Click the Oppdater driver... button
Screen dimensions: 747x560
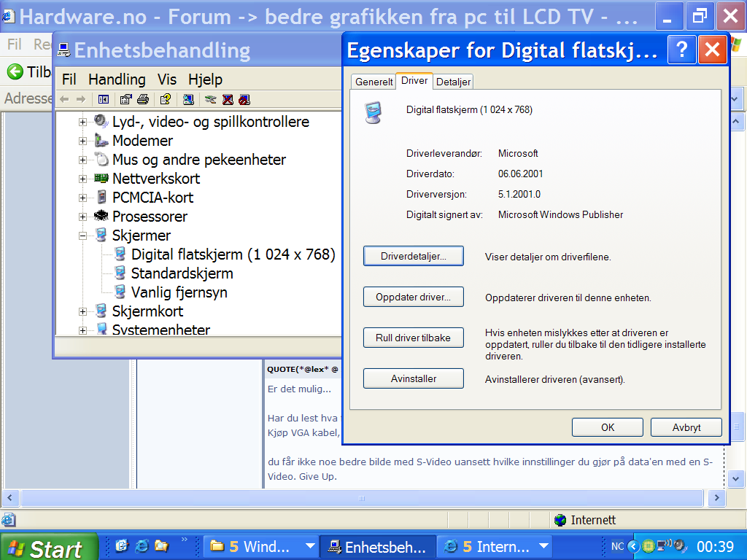413,297
